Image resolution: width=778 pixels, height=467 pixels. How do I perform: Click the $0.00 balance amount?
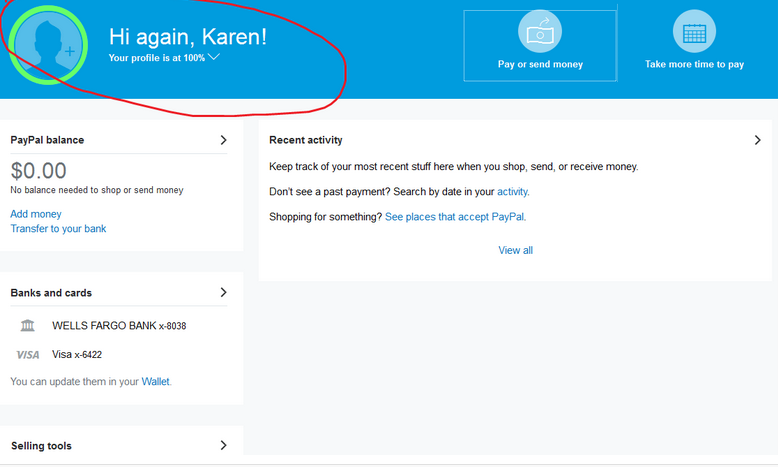[39, 171]
